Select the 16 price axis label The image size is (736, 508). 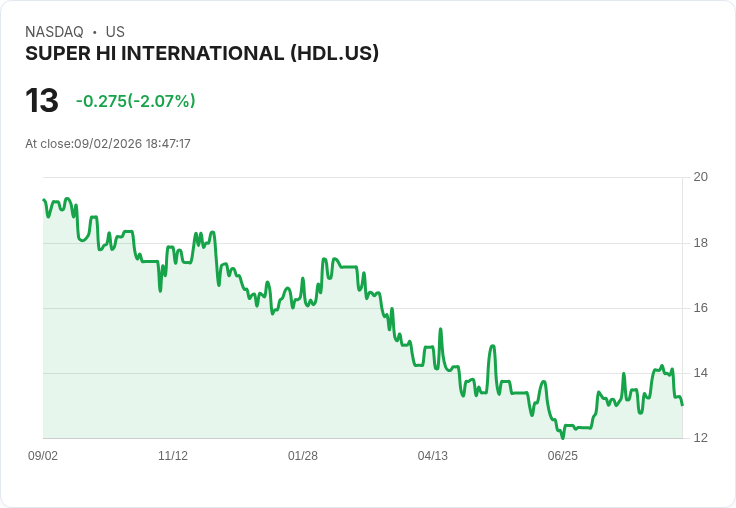click(x=701, y=308)
